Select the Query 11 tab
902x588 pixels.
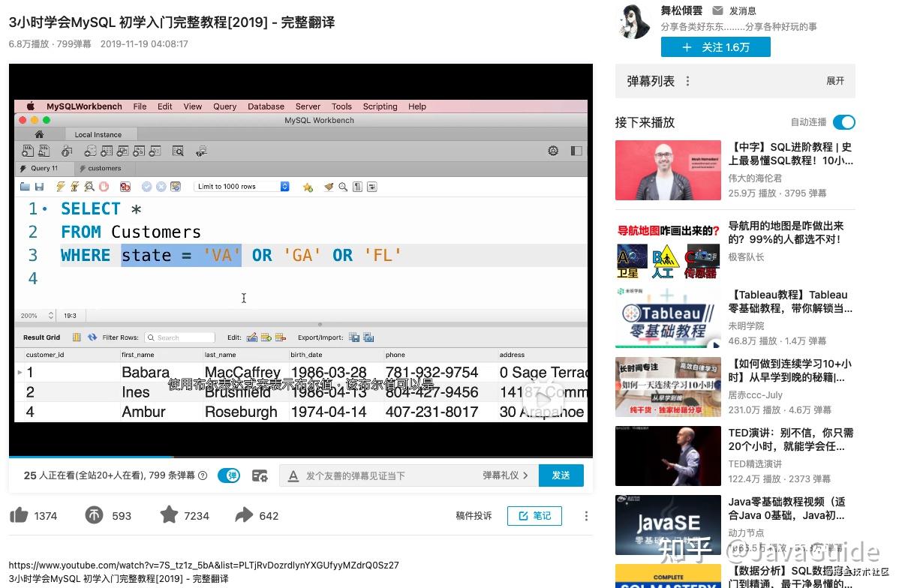coord(45,168)
